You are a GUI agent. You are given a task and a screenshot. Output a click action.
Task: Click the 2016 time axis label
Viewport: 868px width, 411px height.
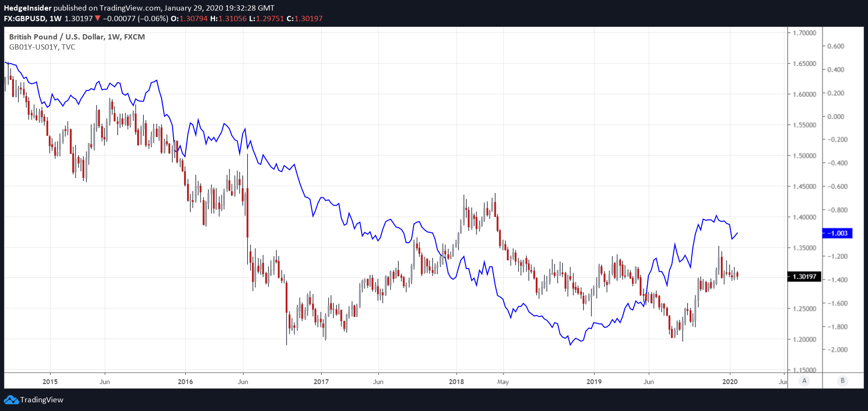[185, 382]
